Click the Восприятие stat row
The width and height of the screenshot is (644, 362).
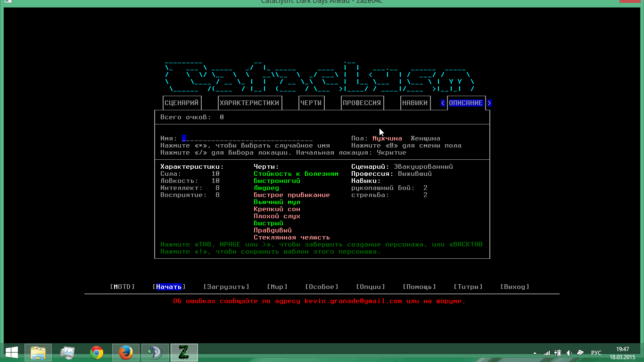click(x=190, y=195)
